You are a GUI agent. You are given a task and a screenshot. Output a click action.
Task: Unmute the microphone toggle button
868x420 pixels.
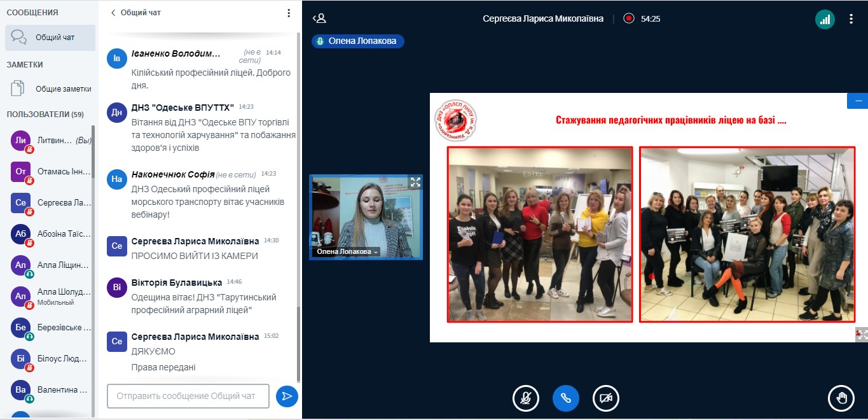[x=525, y=398]
